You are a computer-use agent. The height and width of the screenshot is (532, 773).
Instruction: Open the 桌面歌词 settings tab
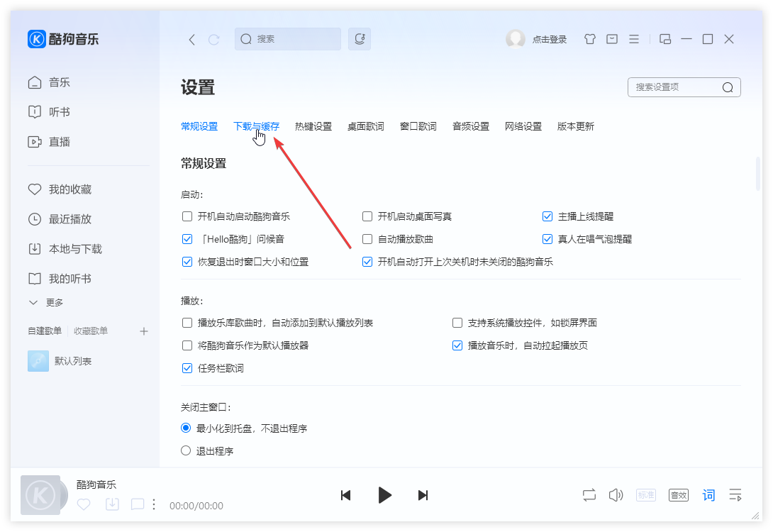click(x=366, y=126)
